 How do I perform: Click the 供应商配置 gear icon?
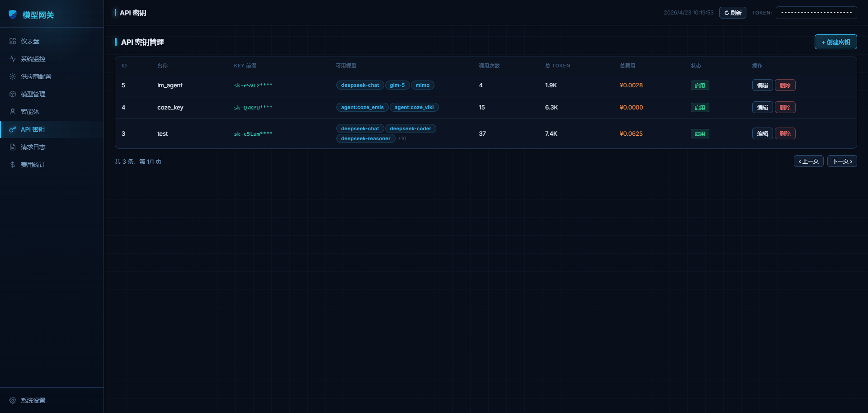[x=13, y=76]
